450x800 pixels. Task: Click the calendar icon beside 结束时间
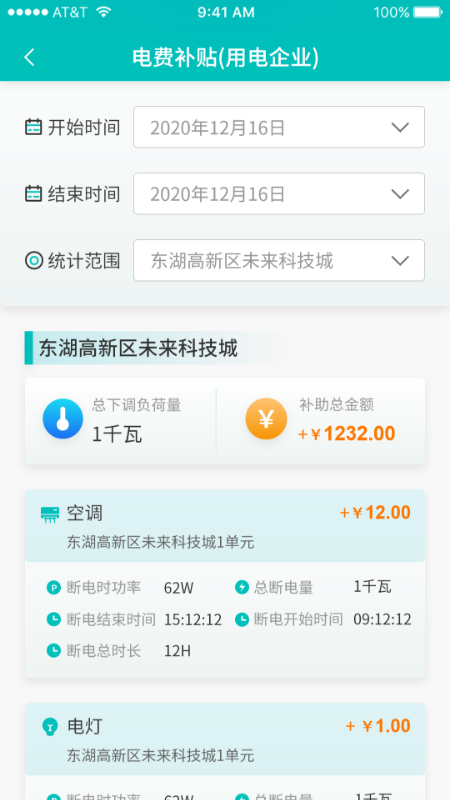[34, 194]
